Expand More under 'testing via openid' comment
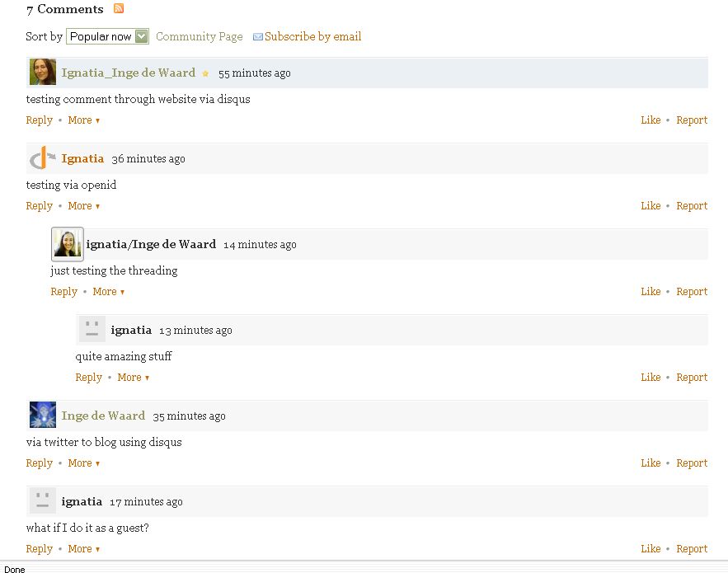728x573 pixels. coord(83,206)
